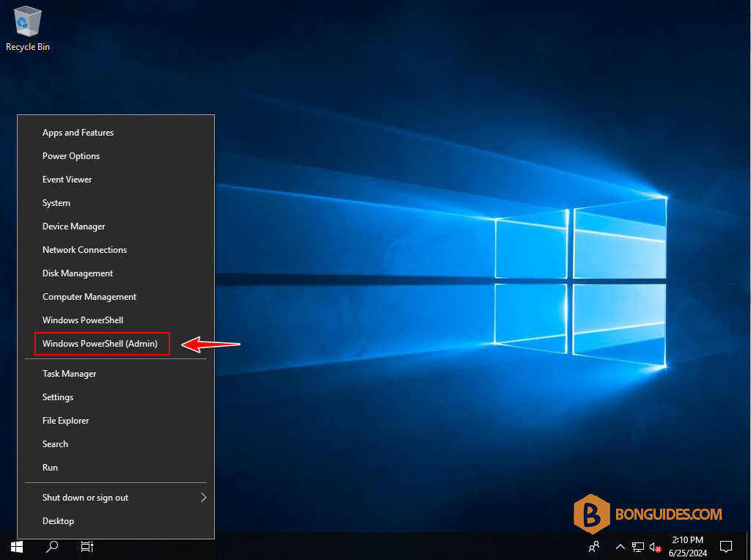Click the muted volume speaker icon
This screenshot has height=560, width=751.
[x=655, y=546]
